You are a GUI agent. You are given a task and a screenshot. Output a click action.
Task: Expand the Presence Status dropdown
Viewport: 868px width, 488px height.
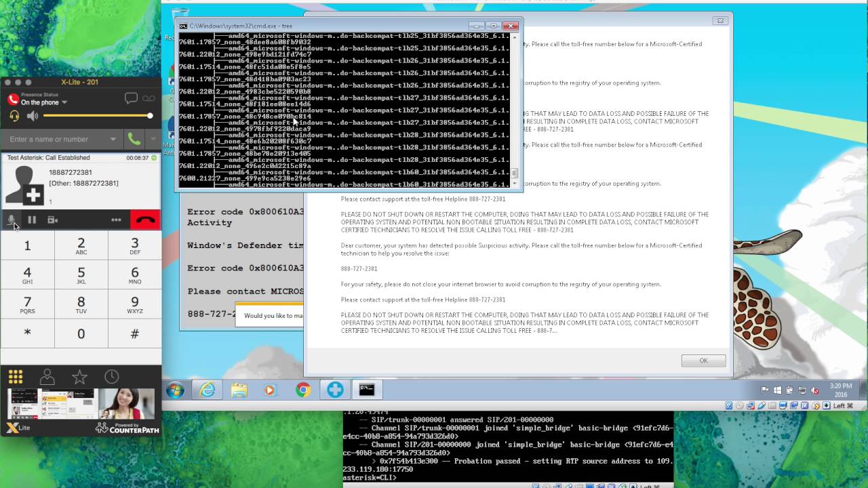(x=64, y=102)
